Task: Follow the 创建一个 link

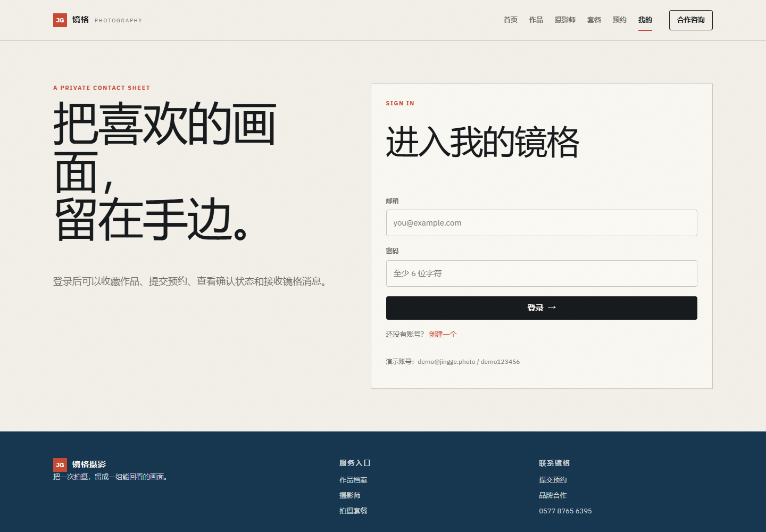Action: 443,334
